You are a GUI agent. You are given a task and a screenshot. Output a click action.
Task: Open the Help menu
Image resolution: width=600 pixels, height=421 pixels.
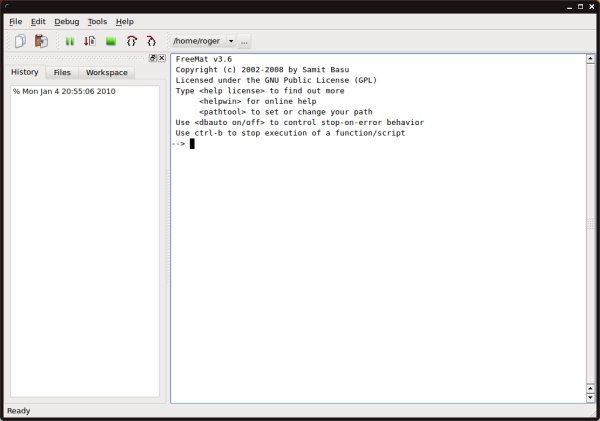tap(125, 21)
